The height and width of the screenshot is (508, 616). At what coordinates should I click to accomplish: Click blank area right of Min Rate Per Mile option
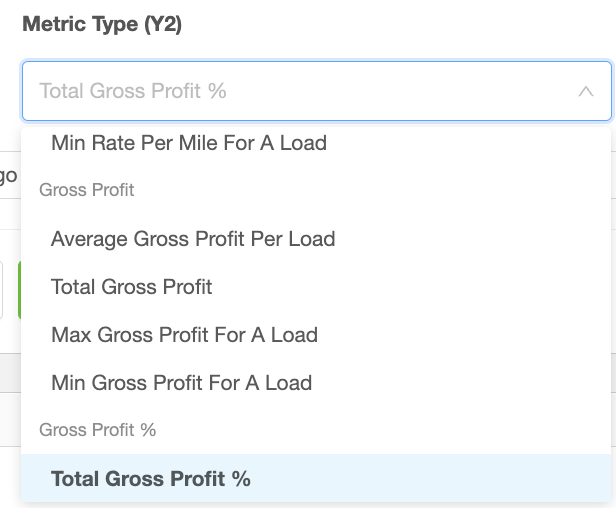tap(468, 143)
